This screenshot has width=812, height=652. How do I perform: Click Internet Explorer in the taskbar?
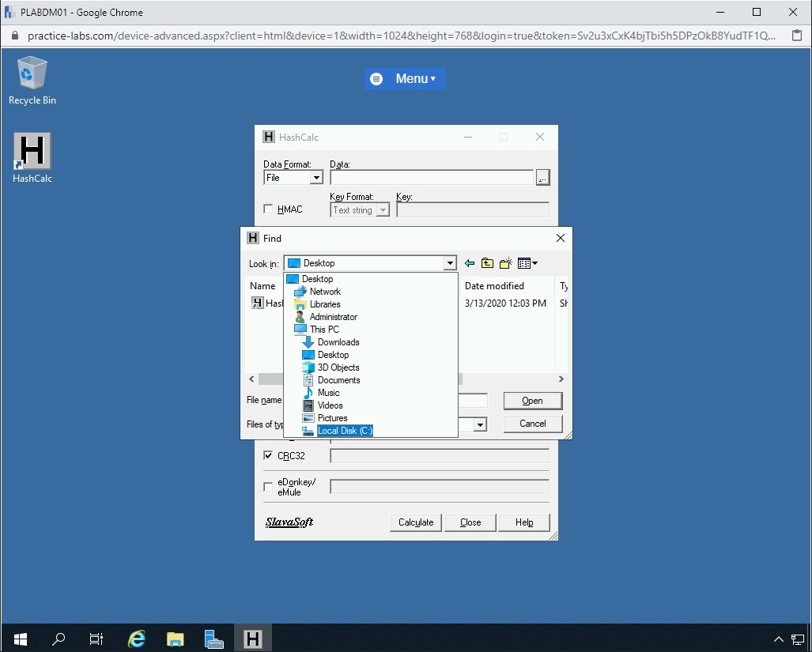click(x=138, y=639)
